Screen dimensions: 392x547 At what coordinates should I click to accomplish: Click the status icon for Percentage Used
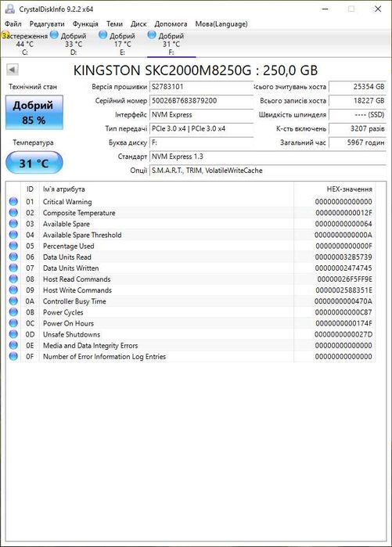13,246
